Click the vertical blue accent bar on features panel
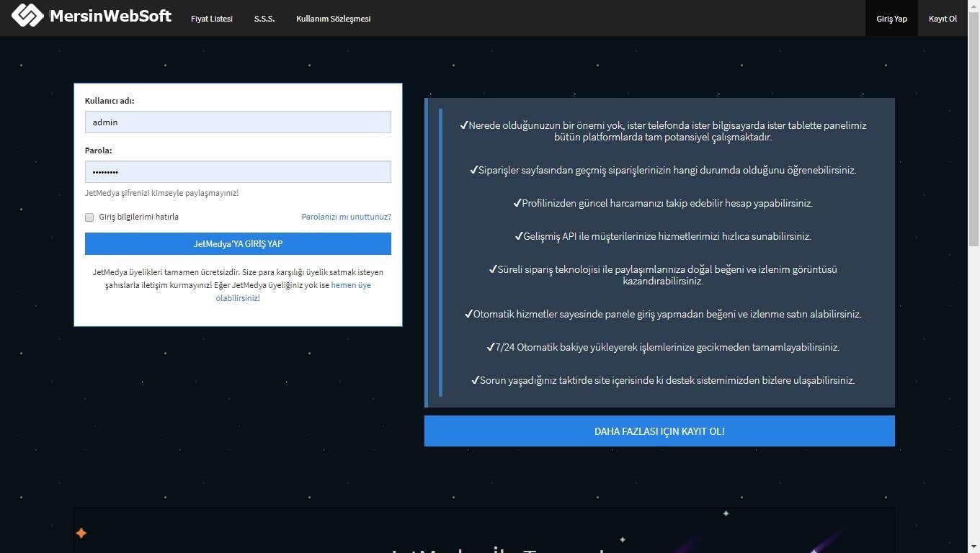The width and height of the screenshot is (980, 553). [x=441, y=252]
